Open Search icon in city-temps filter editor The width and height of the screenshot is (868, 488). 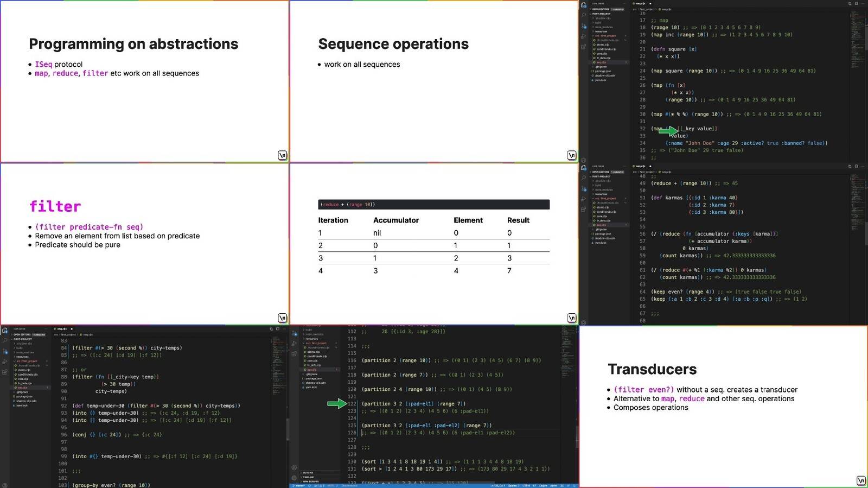pos(5,340)
